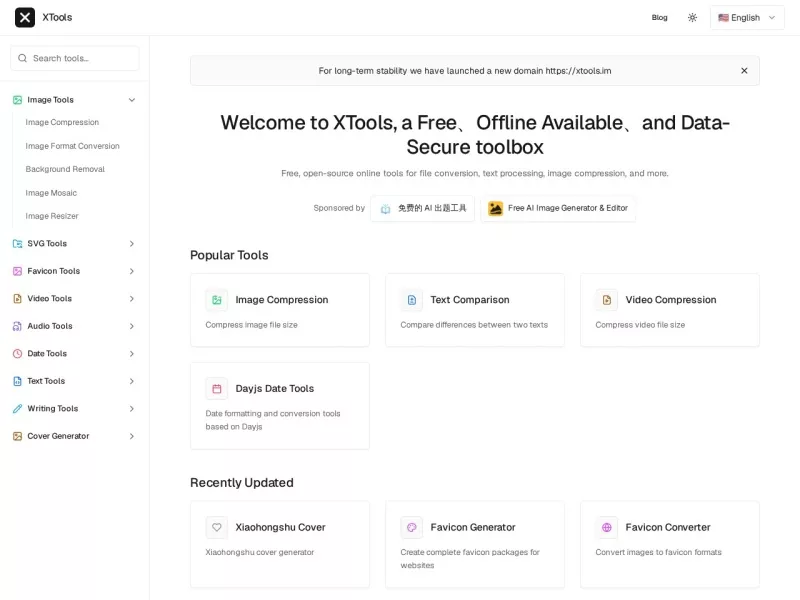The height and width of the screenshot is (600, 800).
Task: Click the Cover Generator label in sidebar
Action: point(58,436)
